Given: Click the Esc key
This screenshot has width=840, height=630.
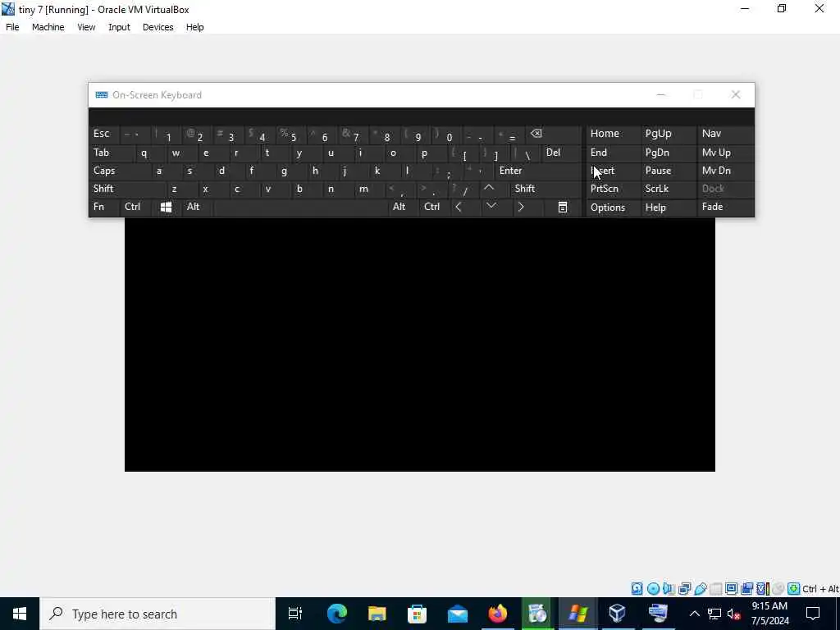Looking at the screenshot, I should click(104, 134).
